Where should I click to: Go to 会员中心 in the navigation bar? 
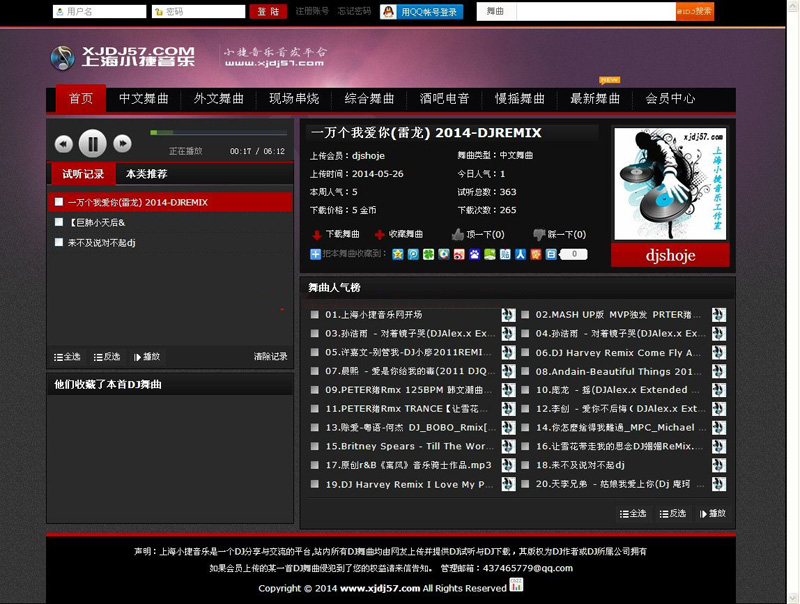point(670,99)
